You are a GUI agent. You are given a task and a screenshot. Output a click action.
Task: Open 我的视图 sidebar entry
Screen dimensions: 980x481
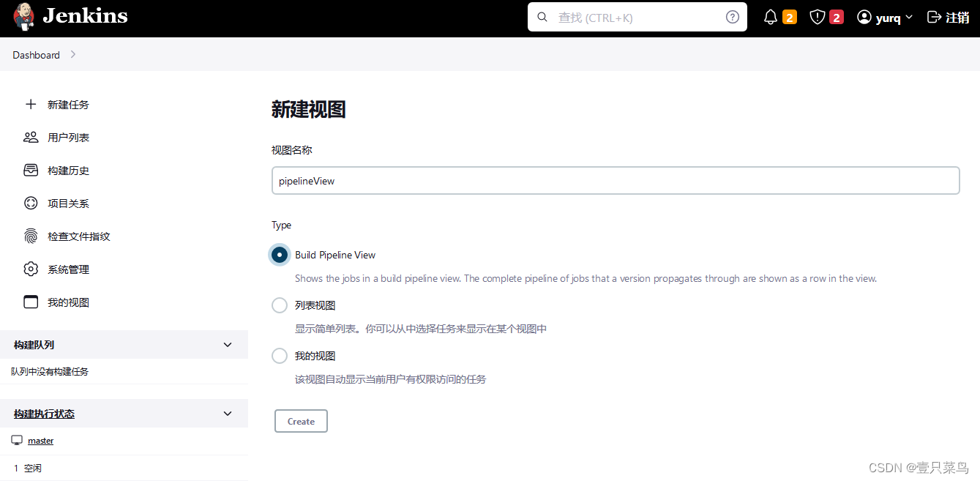coord(69,302)
